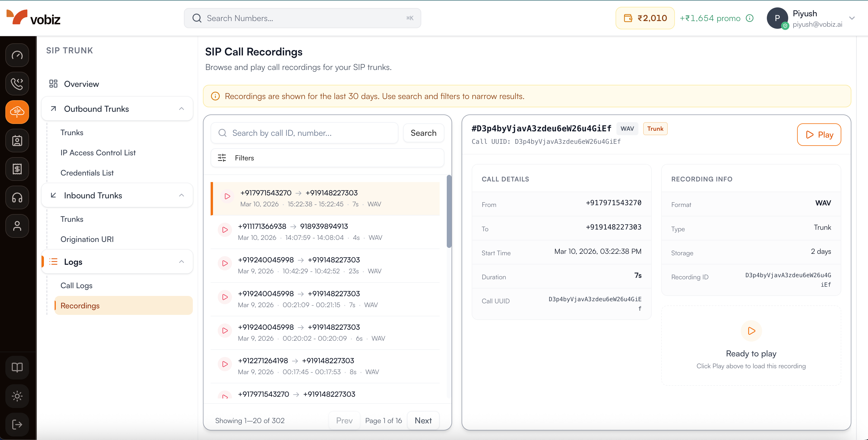The width and height of the screenshot is (868, 440).
Task: Go to Next page of recordings
Action: (x=423, y=420)
